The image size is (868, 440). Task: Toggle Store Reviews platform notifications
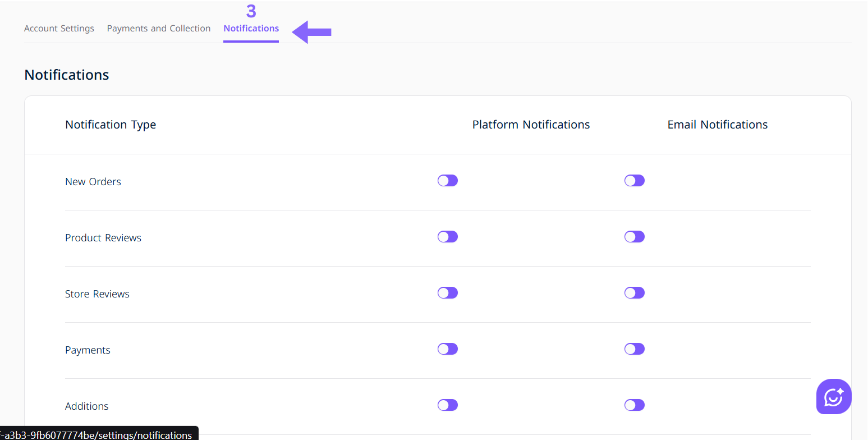click(x=448, y=292)
